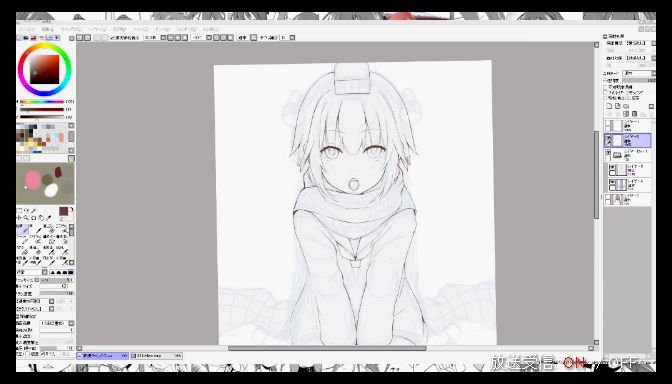Select the move layer tool

click(20, 218)
